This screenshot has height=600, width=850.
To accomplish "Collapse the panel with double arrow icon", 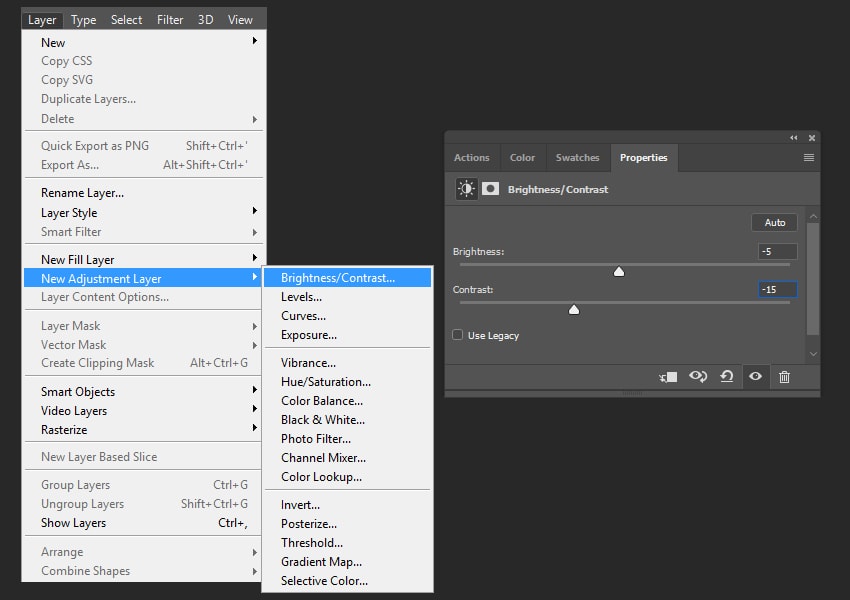I will (x=794, y=138).
